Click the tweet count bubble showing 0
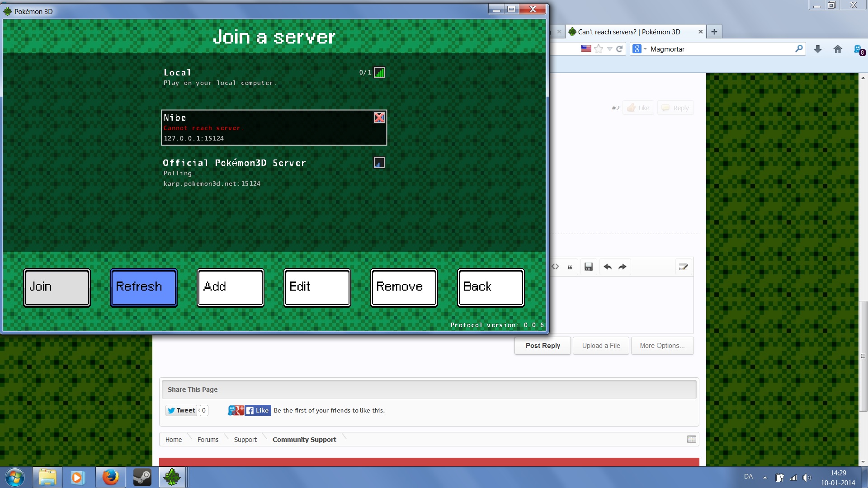This screenshot has width=868, height=488. click(x=204, y=410)
